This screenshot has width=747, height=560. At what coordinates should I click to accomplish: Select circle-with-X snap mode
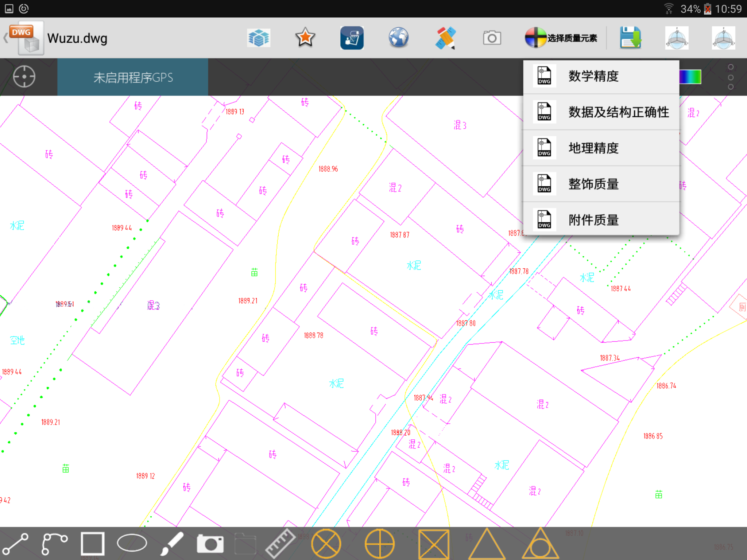[x=326, y=543]
